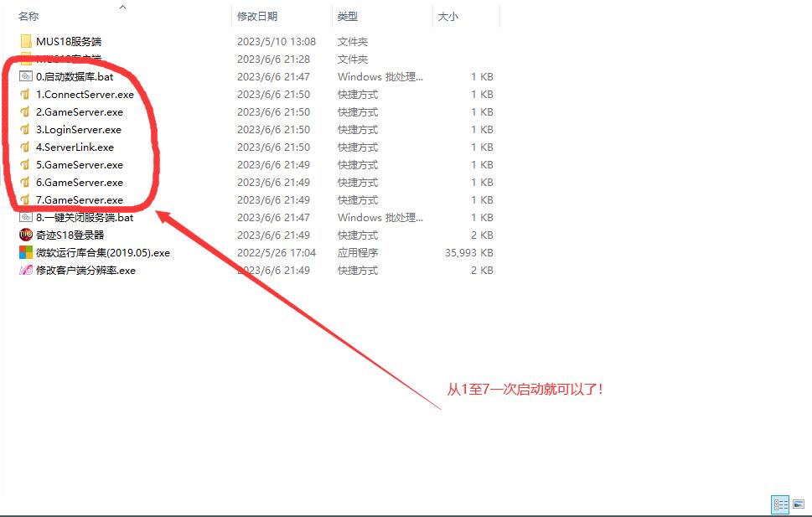Sort files by 大小 column
The height and width of the screenshot is (517, 812).
(x=447, y=16)
